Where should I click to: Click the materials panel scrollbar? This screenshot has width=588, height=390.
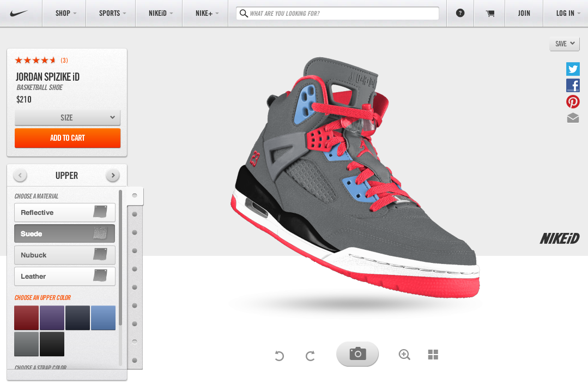point(120,257)
